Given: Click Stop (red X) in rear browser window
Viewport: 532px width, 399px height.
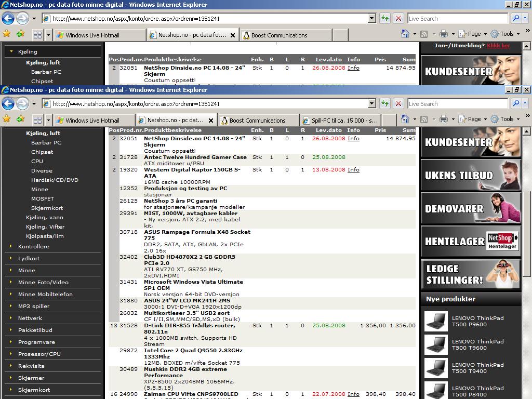Looking at the screenshot, I should 398,18.
